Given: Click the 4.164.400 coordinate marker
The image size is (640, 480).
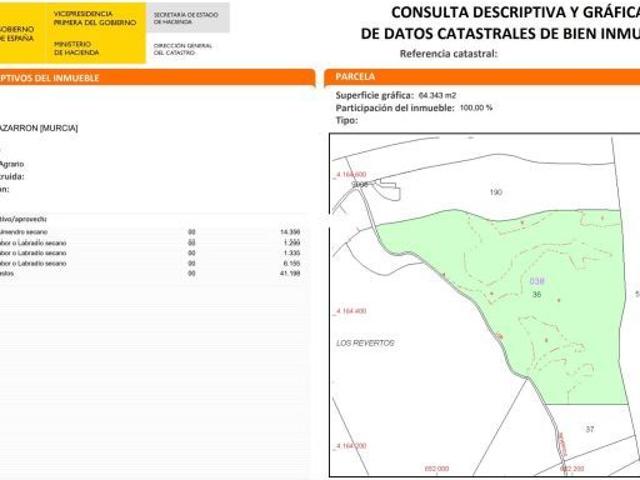Looking at the screenshot, I should tap(352, 311).
